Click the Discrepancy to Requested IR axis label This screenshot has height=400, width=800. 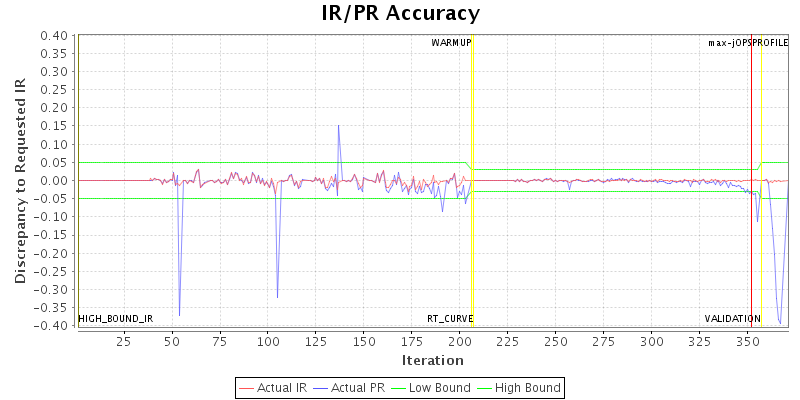20,181
